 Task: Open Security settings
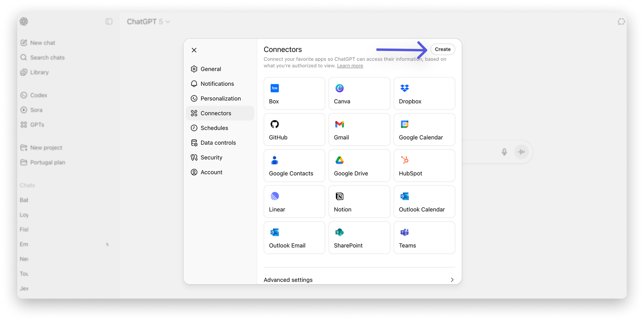point(220,157)
